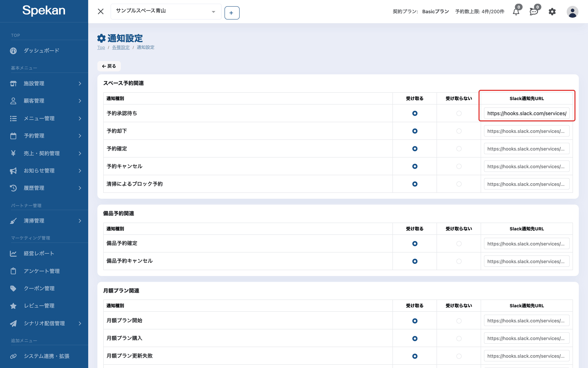Open the user profile avatar
Screen dimensions: 588x368
pyautogui.click(x=572, y=12)
